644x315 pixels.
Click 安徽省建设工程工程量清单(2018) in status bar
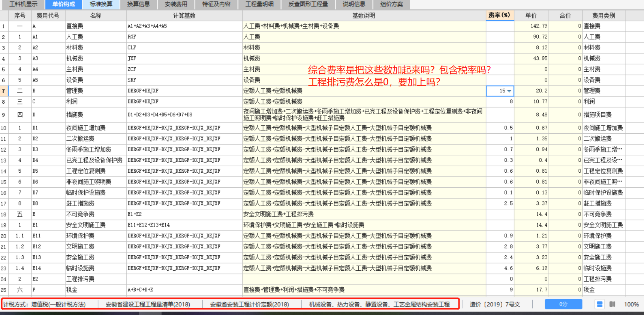[x=148, y=304]
